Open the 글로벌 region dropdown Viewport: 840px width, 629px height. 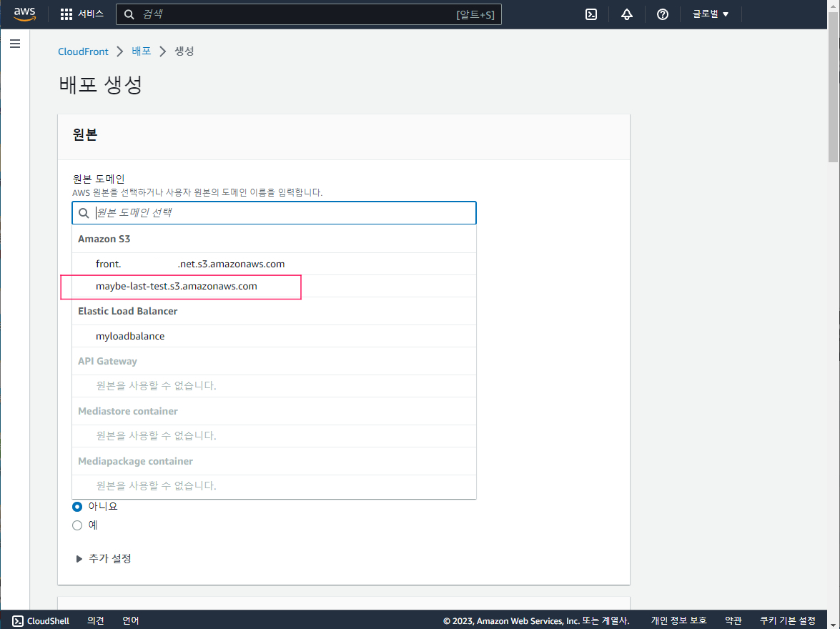click(x=711, y=14)
